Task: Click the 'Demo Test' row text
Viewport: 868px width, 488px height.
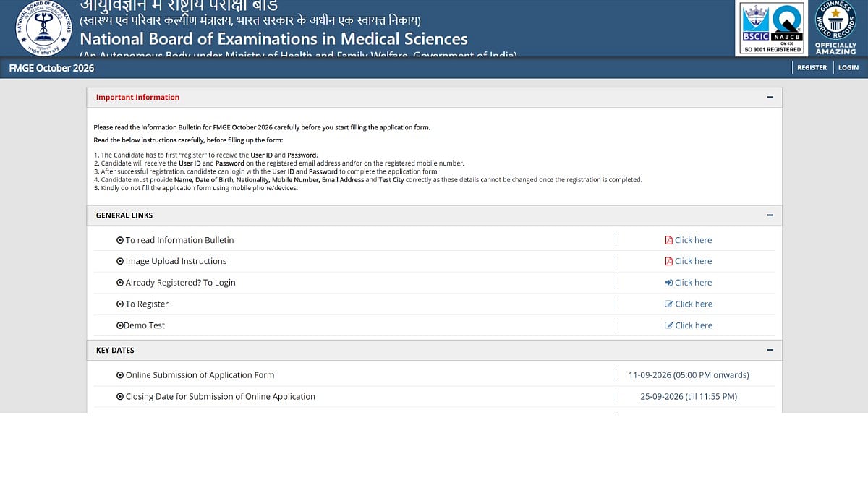Action: pos(145,325)
